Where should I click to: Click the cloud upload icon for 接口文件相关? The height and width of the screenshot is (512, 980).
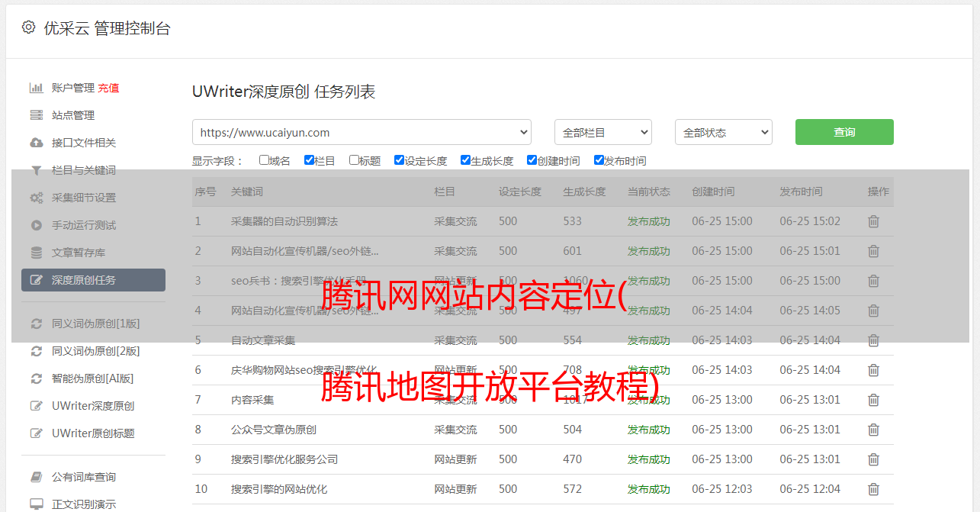[36, 143]
